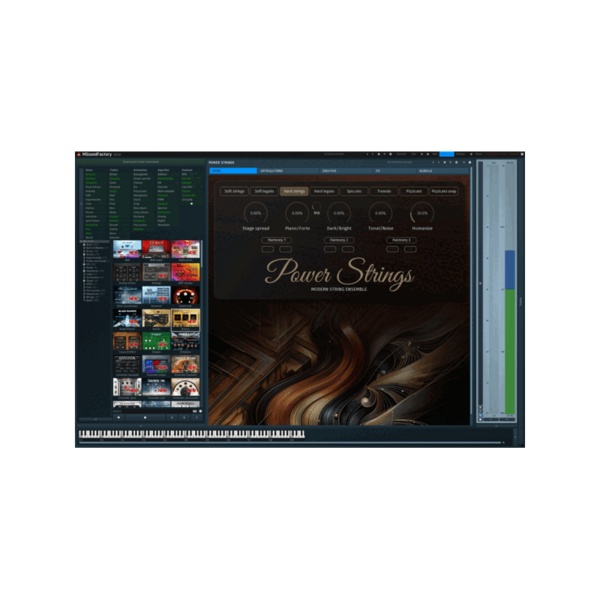
Task: Open the Cinematic impacts instrument thumbnail
Action: [x=185, y=364]
